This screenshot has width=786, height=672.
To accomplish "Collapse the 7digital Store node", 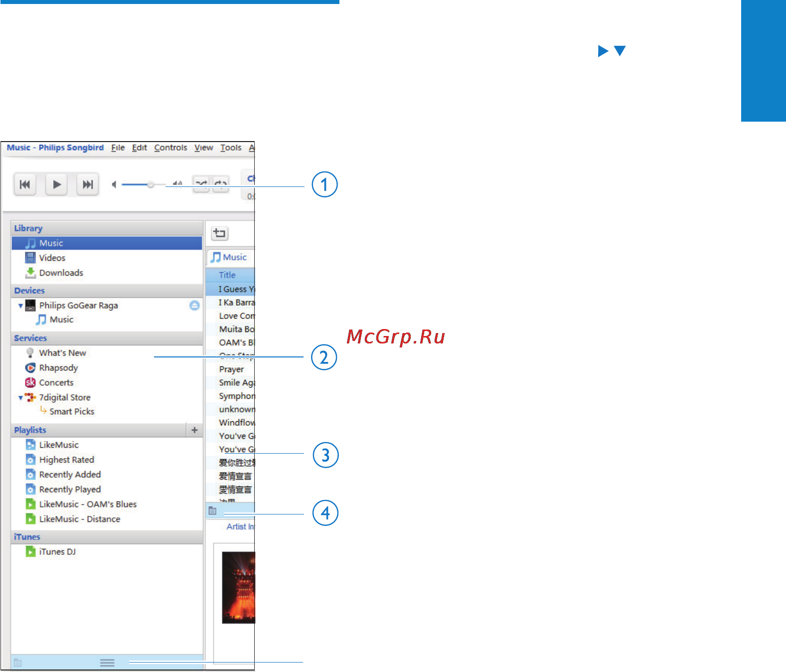I will coord(20,398).
